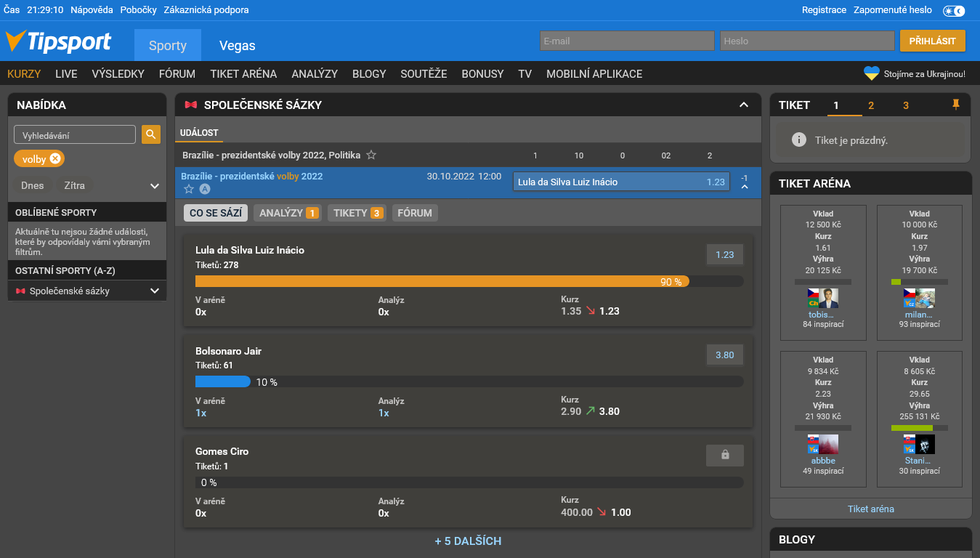
Task: Open the TV menu item
Action: click(525, 73)
